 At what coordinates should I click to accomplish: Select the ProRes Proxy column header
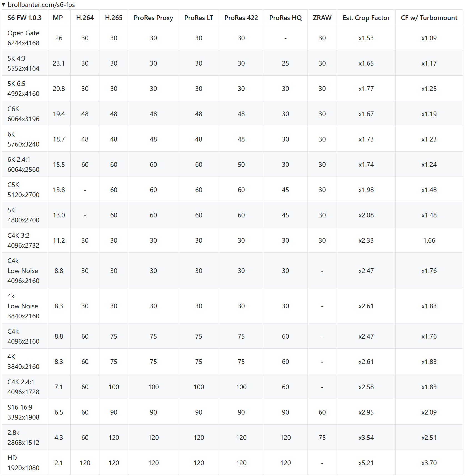153,18
